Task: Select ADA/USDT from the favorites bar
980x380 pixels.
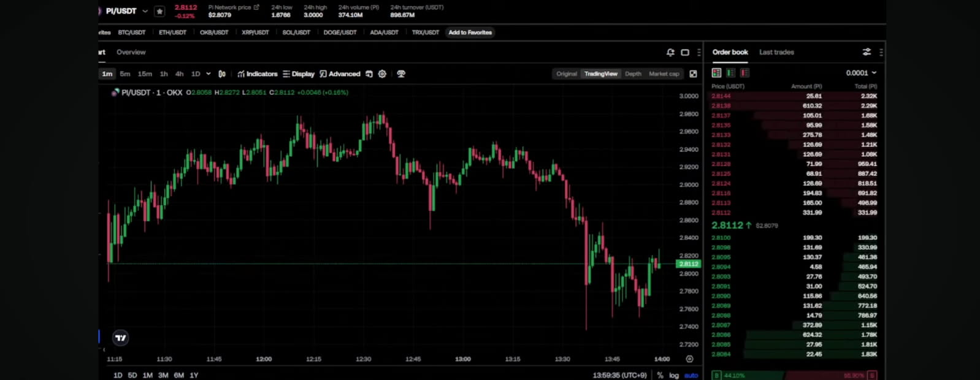Action: (384, 32)
